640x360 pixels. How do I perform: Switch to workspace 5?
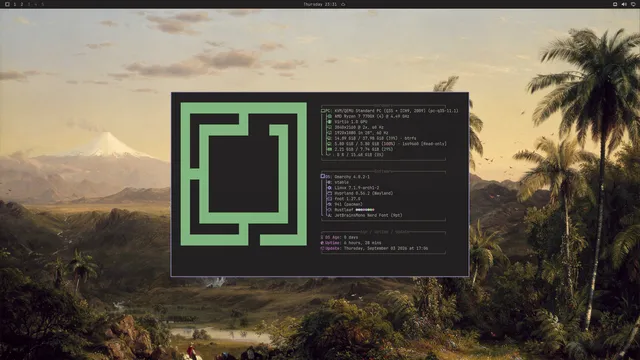(42, 4)
